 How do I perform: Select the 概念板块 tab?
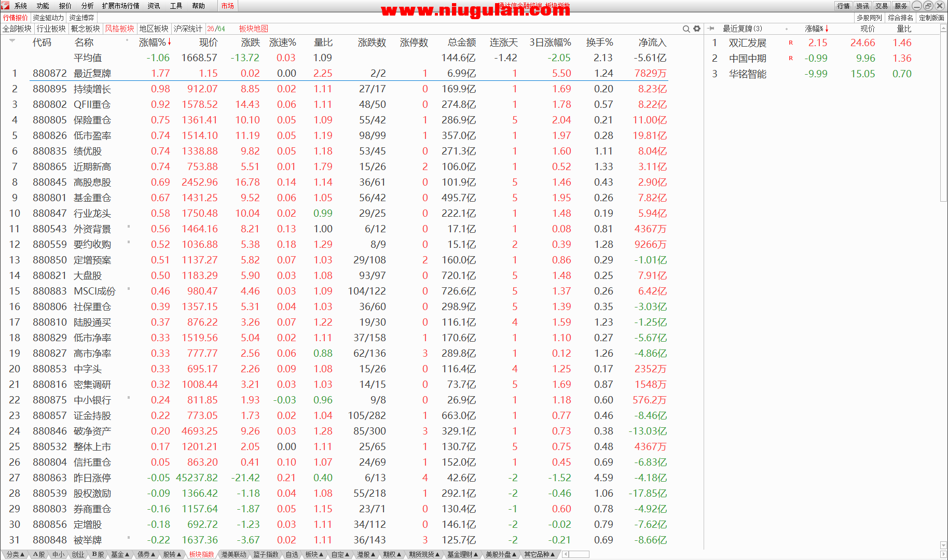(85, 29)
